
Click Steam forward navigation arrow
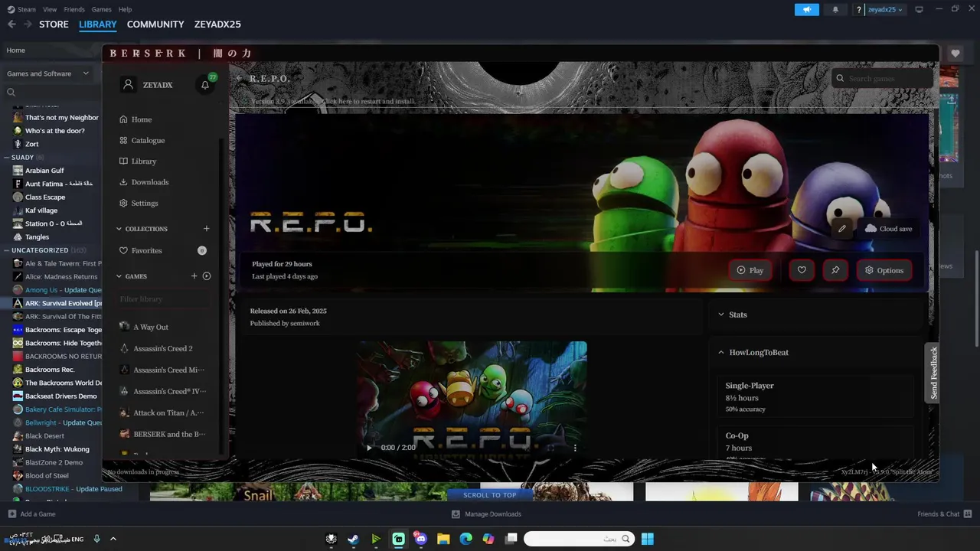28,24
